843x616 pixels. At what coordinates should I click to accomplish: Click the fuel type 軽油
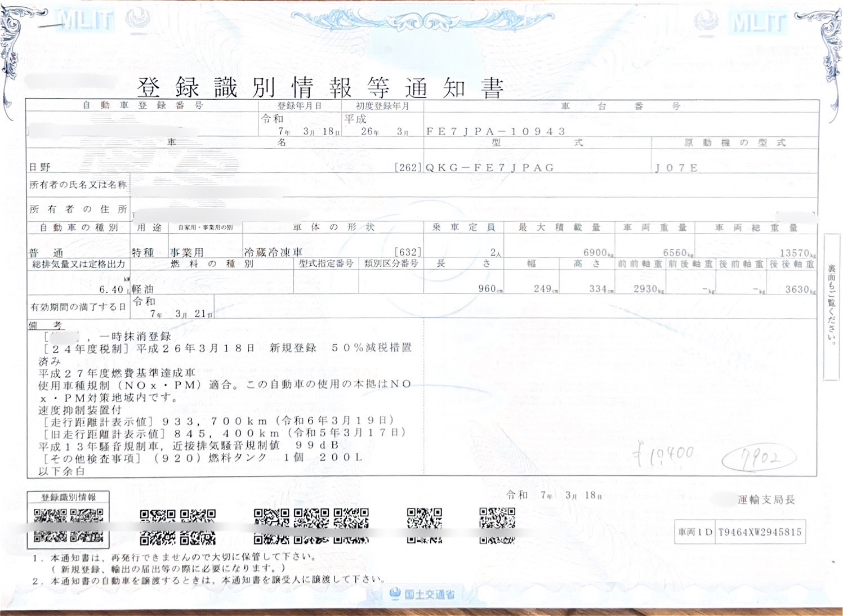tap(142, 289)
